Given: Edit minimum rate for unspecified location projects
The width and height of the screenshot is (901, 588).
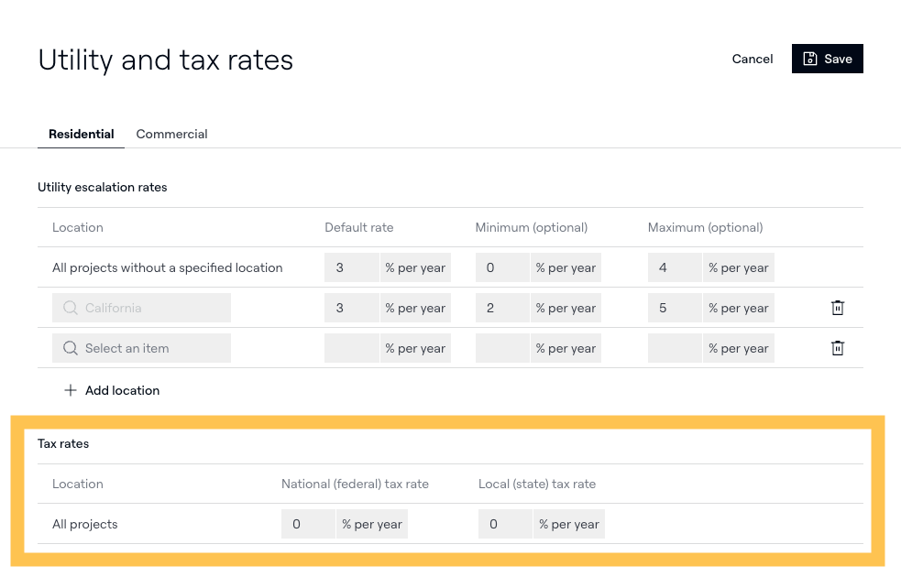Looking at the screenshot, I should coord(502,267).
